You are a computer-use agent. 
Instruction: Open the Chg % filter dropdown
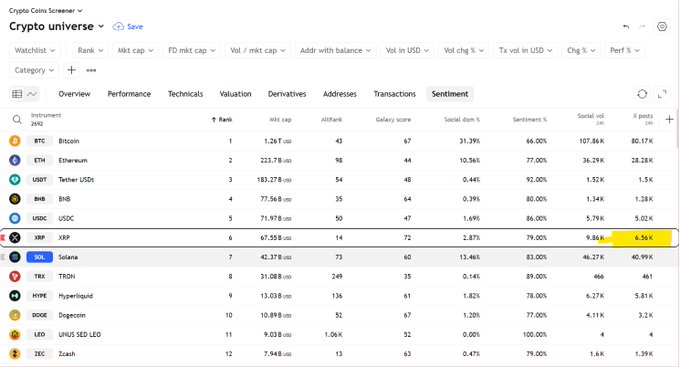click(581, 50)
